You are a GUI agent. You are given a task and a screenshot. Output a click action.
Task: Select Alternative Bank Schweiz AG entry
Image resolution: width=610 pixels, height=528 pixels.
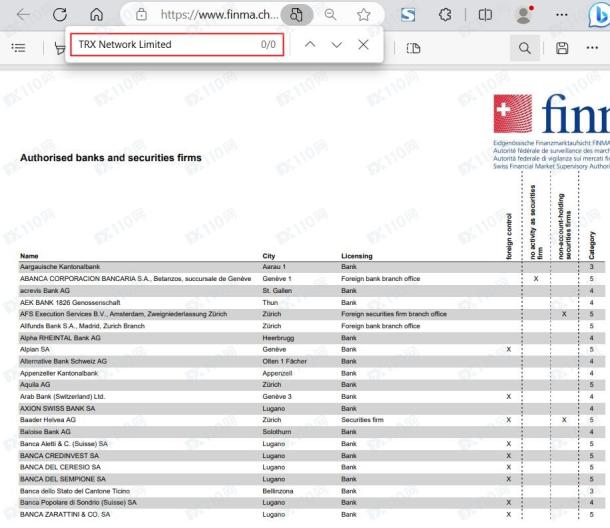click(63, 361)
